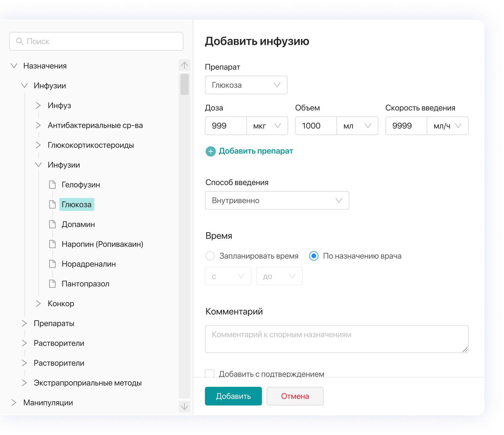The height and width of the screenshot is (435, 504).
Task: Click the file icon beside Пантопразол
Action: pyautogui.click(x=52, y=284)
